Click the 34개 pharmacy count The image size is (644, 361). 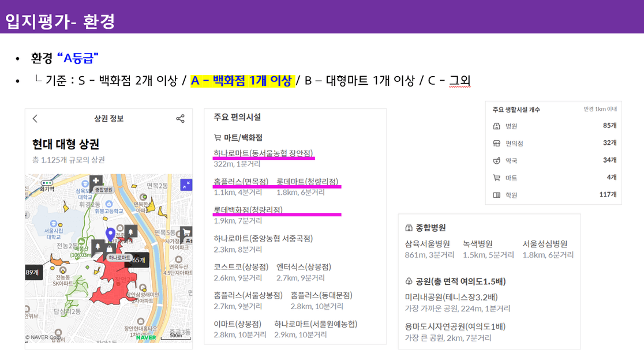[609, 160]
